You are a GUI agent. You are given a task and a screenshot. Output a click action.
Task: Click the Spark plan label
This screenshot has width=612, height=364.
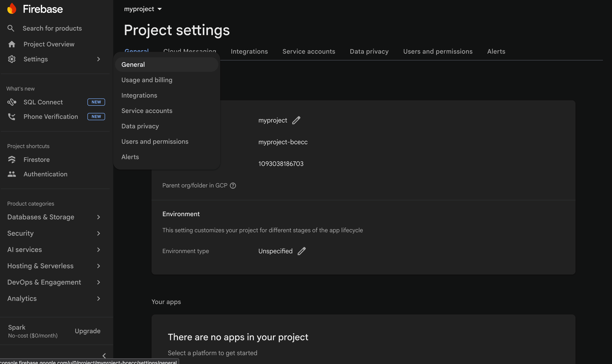click(x=17, y=328)
